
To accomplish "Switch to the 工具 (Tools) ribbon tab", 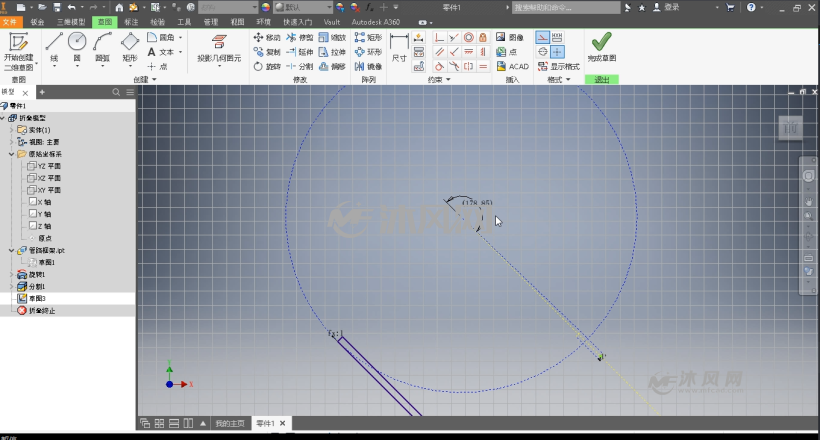I will coord(184,22).
